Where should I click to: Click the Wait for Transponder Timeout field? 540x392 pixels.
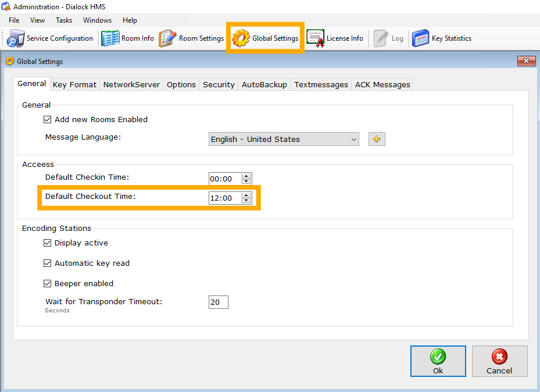point(219,302)
